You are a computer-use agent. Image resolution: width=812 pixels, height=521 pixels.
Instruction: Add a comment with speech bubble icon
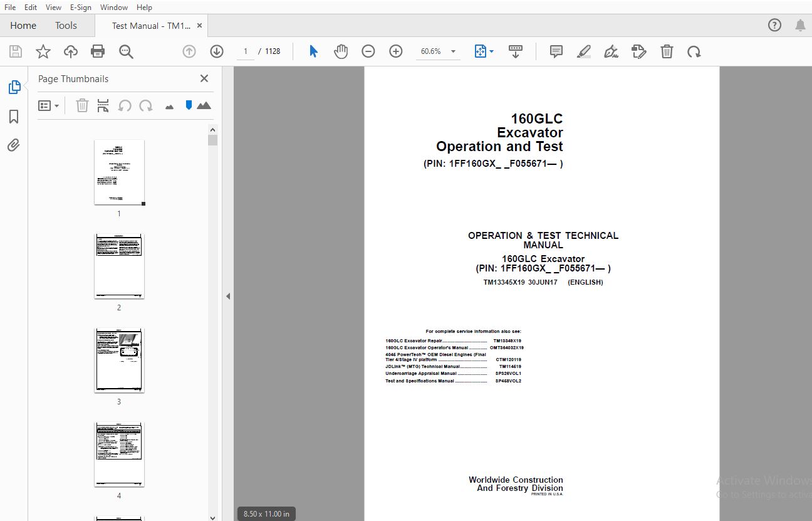coord(556,51)
